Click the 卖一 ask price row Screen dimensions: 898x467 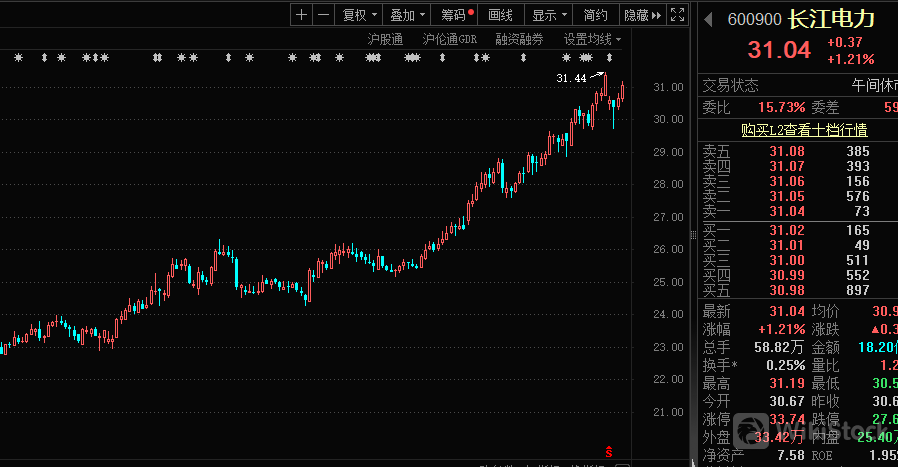pyautogui.click(x=795, y=211)
